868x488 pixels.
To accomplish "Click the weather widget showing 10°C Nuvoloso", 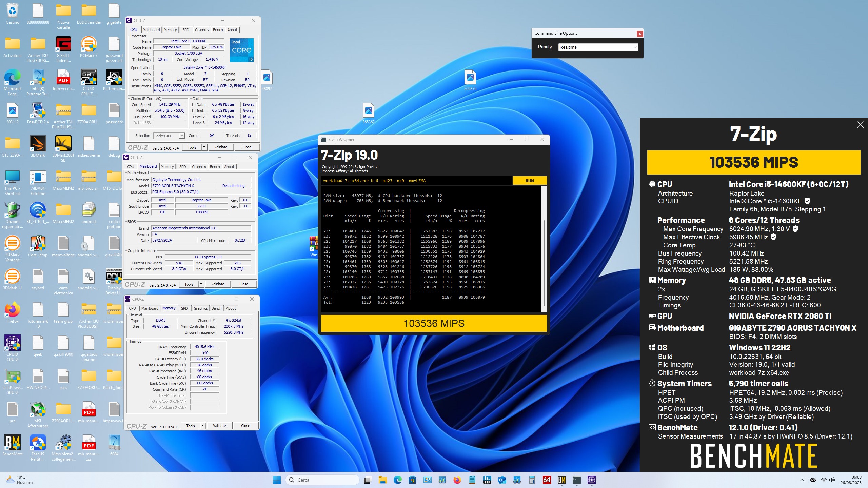I will 21,480.
